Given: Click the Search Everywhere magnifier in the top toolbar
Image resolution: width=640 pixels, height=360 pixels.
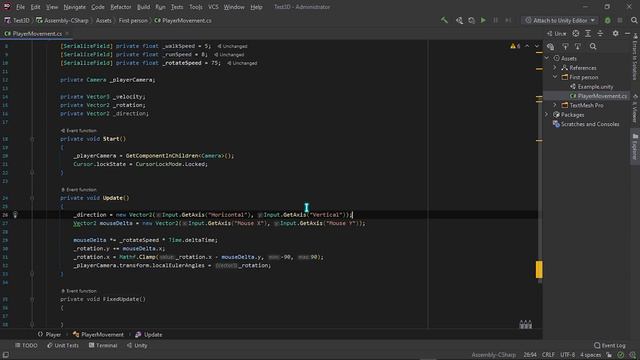Looking at the screenshot, I should [634, 20].
